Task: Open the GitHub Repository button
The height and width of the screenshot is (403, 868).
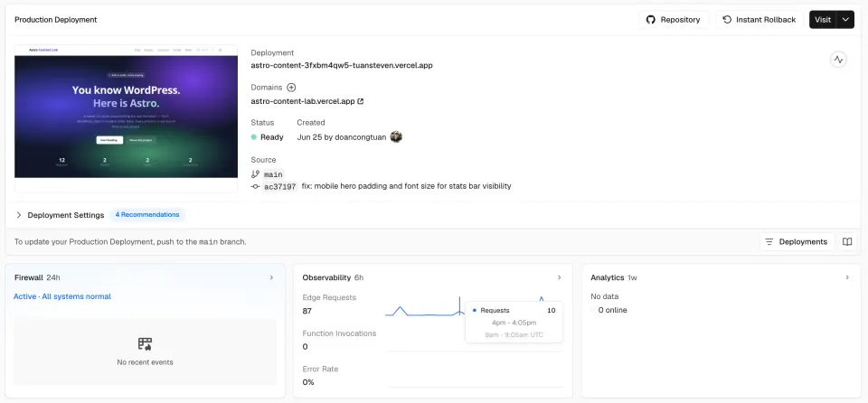Action: coord(674,19)
